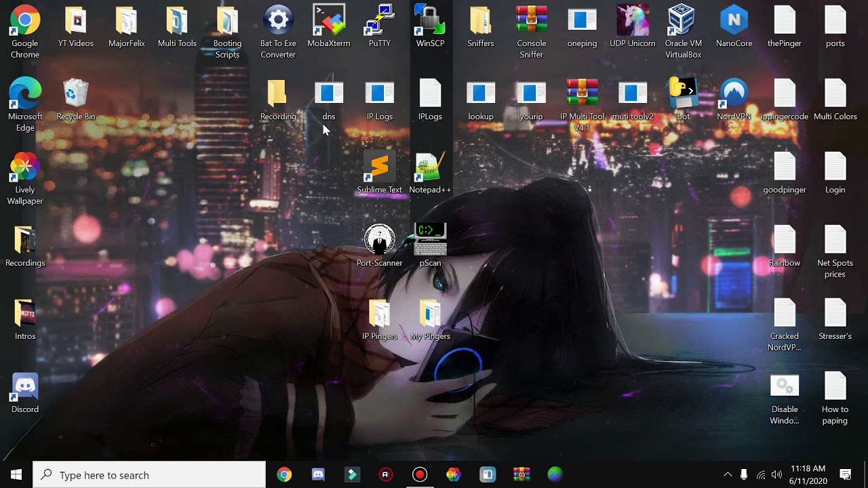The image size is (868, 488).
Task: Select the Multi Colors file
Action: click(x=835, y=94)
